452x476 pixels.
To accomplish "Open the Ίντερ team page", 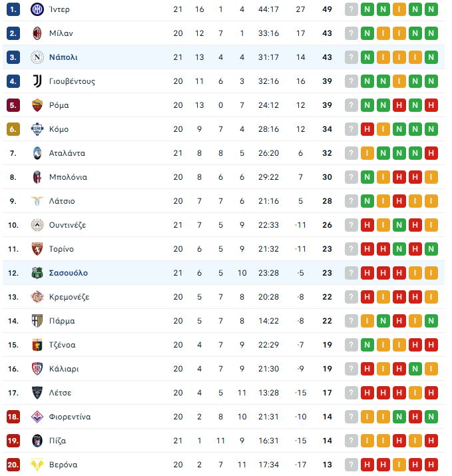I will [x=59, y=9].
